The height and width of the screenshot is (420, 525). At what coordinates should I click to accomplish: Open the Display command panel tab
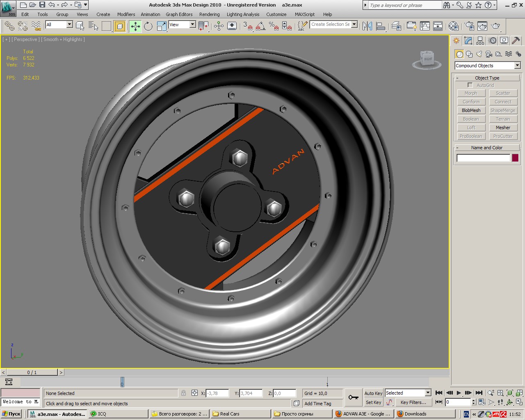point(504,41)
